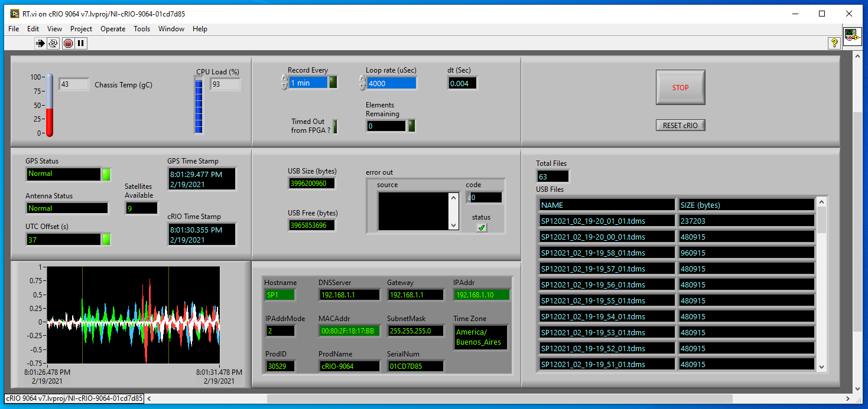Click the Run arrow toolbar icon
The height and width of the screenshot is (409, 868).
coord(40,43)
